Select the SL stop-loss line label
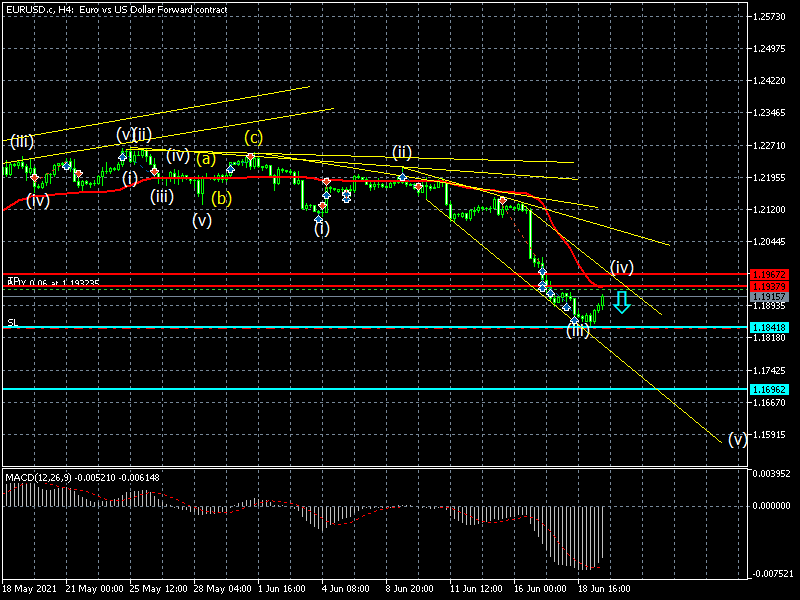 pyautogui.click(x=12, y=323)
